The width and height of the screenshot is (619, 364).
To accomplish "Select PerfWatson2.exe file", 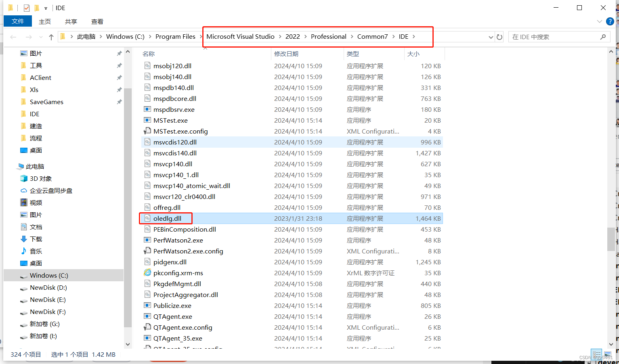I will click(x=178, y=240).
